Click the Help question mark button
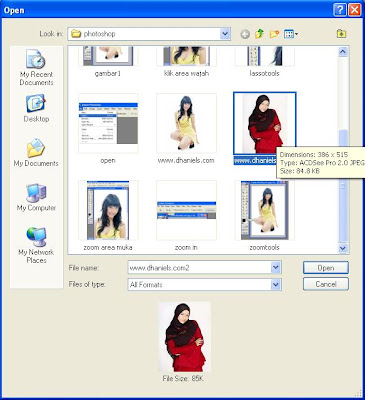365x400 pixels. 340,10
